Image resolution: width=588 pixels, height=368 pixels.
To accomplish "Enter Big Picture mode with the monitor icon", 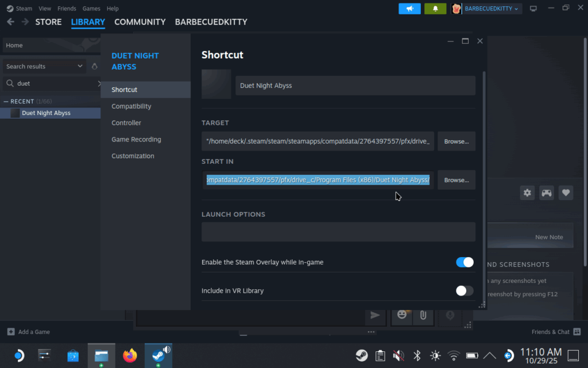I will [533, 8].
